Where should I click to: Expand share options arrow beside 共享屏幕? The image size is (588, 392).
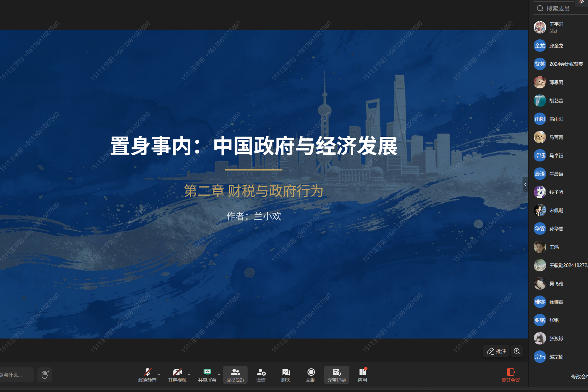click(219, 374)
